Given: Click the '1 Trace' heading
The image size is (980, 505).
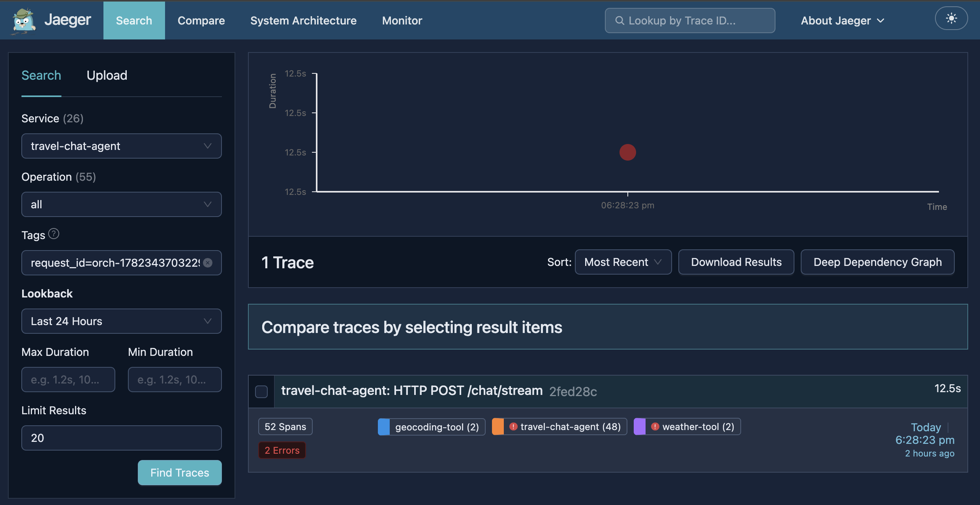Looking at the screenshot, I should [x=287, y=262].
